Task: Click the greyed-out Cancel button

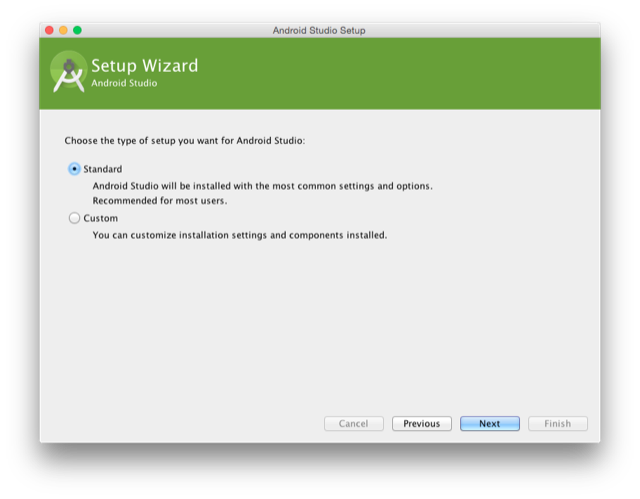Action: (353, 423)
